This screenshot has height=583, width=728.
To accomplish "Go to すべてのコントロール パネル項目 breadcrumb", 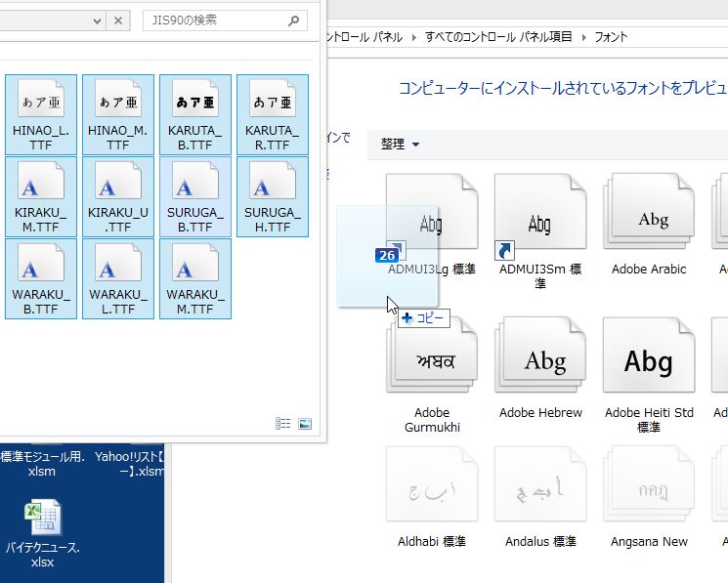I will pyautogui.click(x=498, y=37).
